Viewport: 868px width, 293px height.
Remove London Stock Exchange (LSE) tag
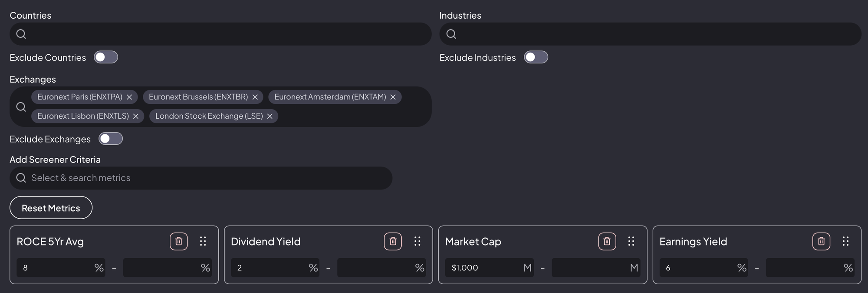point(270,117)
